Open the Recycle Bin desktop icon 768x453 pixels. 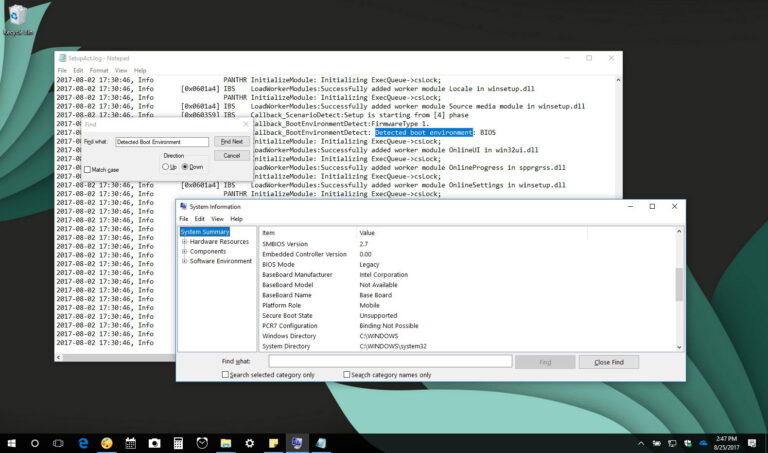(18, 20)
